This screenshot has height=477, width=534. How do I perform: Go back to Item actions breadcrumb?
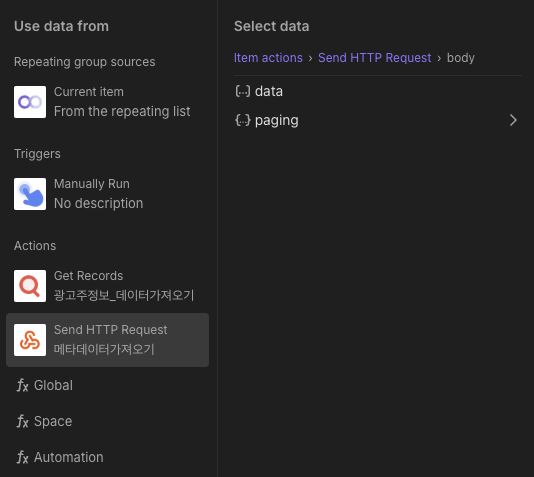coord(268,58)
